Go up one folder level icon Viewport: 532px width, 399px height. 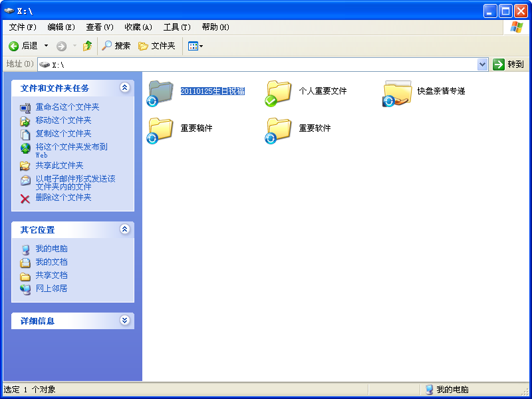tap(88, 46)
